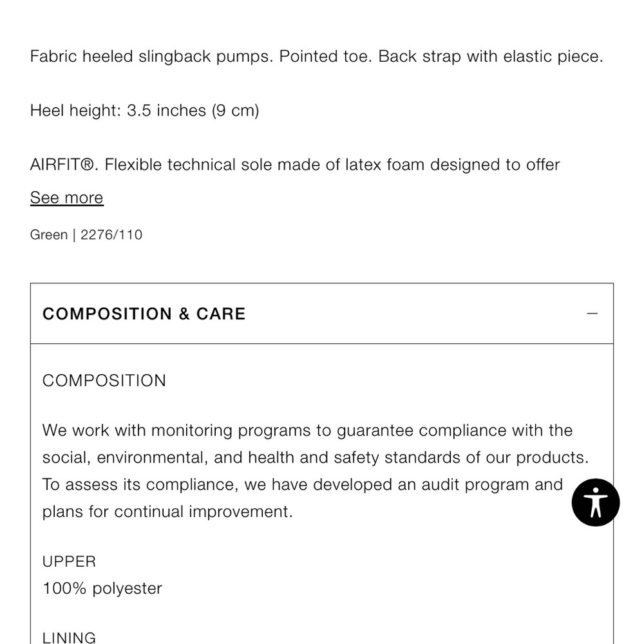Click the Fabric heeled slingback pumps sentence

pos(151,56)
